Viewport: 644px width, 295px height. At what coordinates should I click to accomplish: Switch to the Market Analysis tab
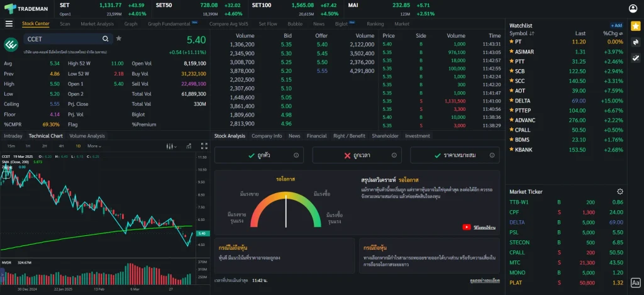coord(97,24)
